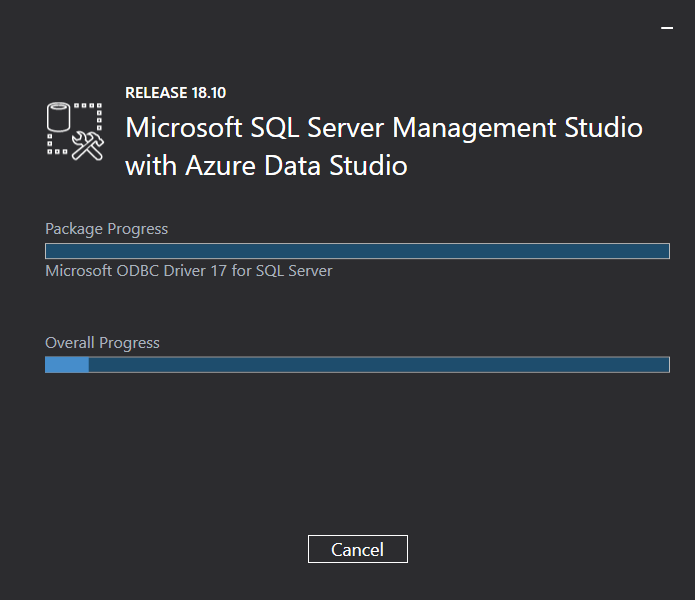Image resolution: width=695 pixels, height=600 pixels.
Task: Click the 'Overall Progress' label
Action: point(102,343)
